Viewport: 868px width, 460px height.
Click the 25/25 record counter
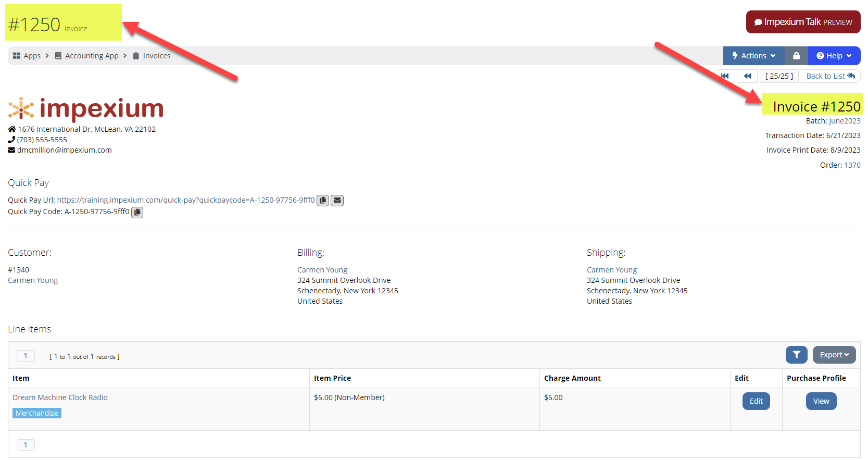tap(779, 76)
